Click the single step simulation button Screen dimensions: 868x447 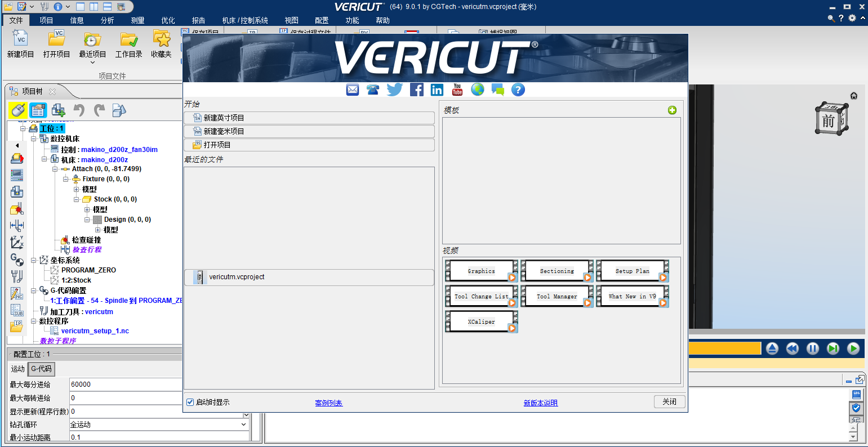(x=833, y=348)
